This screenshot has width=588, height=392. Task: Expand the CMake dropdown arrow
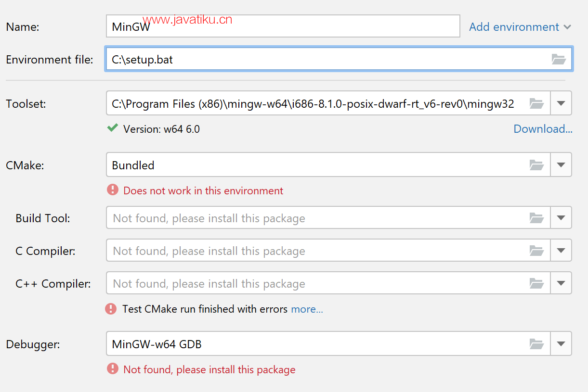(561, 165)
